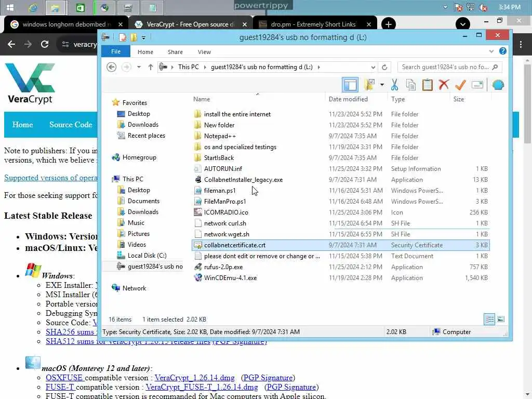532x399 pixels.
Task: Select CollabnetInstaller_legacy.exe icon
Action: (x=197, y=179)
